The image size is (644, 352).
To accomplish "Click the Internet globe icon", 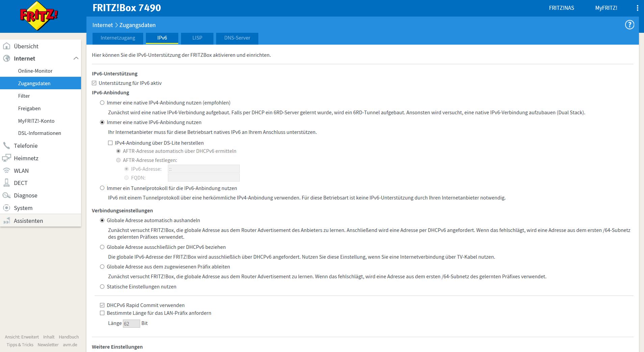I will (x=6, y=58).
